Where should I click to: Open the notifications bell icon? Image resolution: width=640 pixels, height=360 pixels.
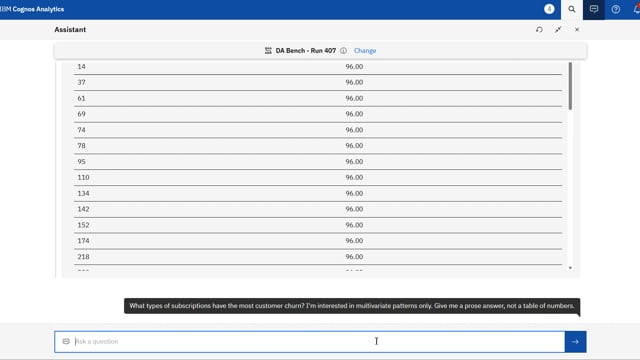636,9
